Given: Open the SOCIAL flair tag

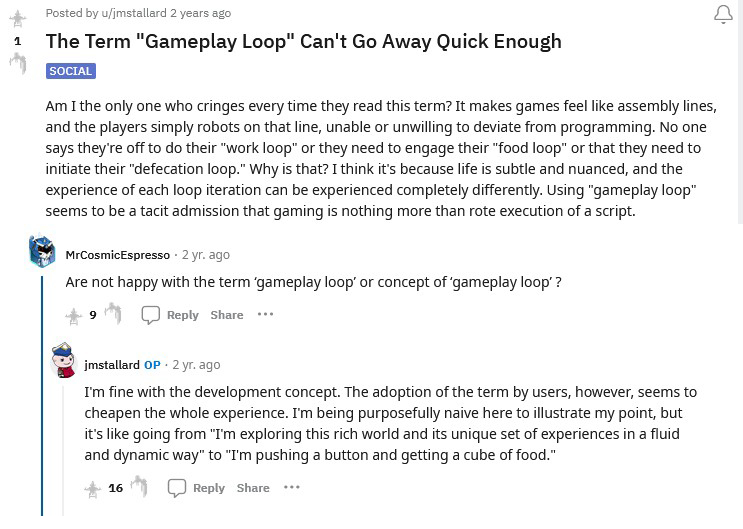Looking at the screenshot, I should click(70, 71).
